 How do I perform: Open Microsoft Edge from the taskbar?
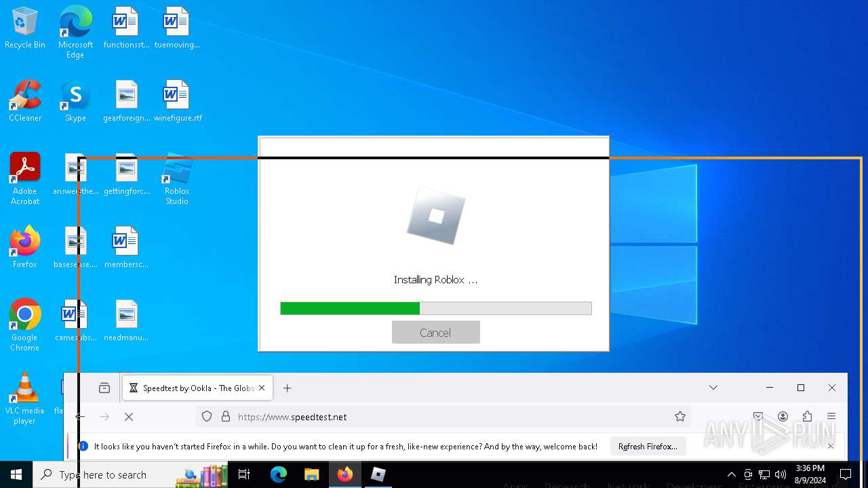(279, 474)
